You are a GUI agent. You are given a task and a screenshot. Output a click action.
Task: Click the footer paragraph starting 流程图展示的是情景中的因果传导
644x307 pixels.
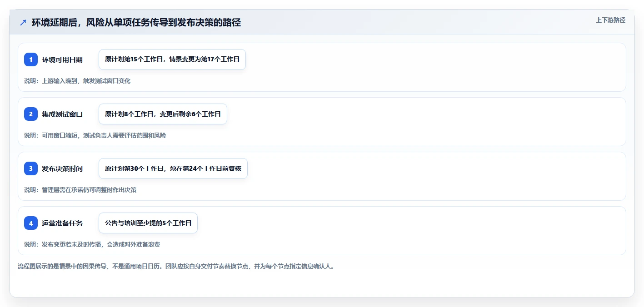(176, 267)
